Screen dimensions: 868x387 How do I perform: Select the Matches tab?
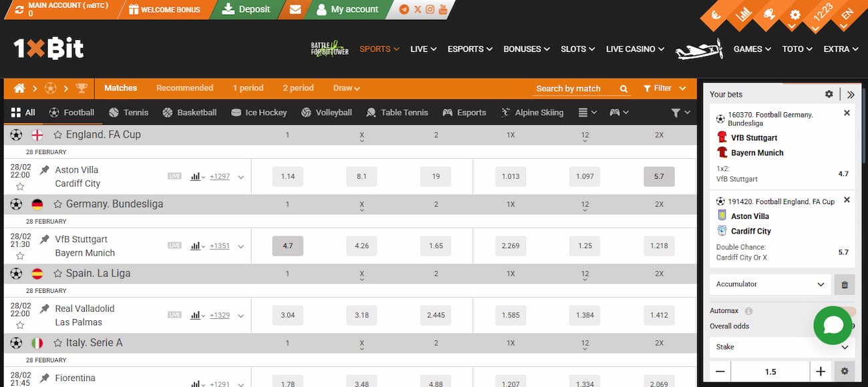pos(121,88)
